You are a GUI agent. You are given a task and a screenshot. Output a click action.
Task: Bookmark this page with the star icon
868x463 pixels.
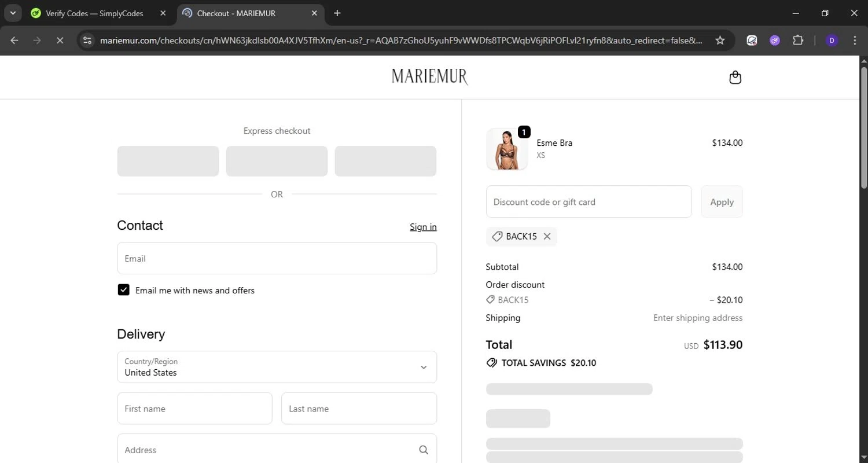(x=720, y=40)
